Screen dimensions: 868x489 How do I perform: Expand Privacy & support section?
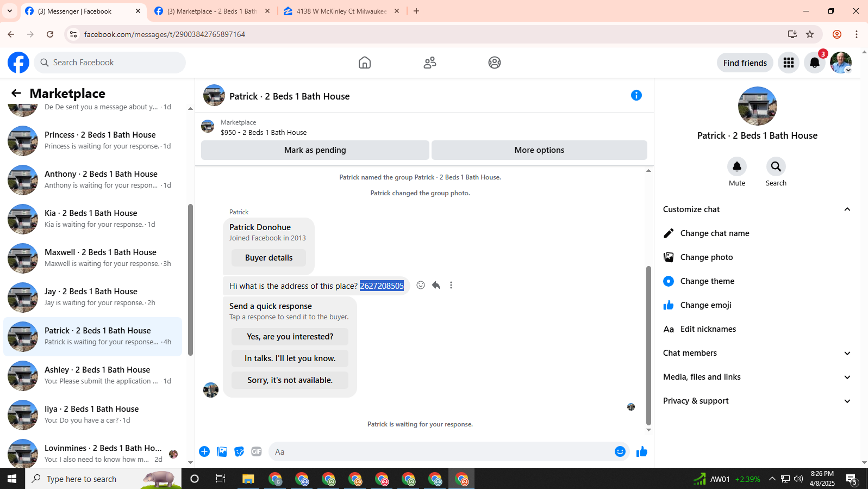[757, 401]
